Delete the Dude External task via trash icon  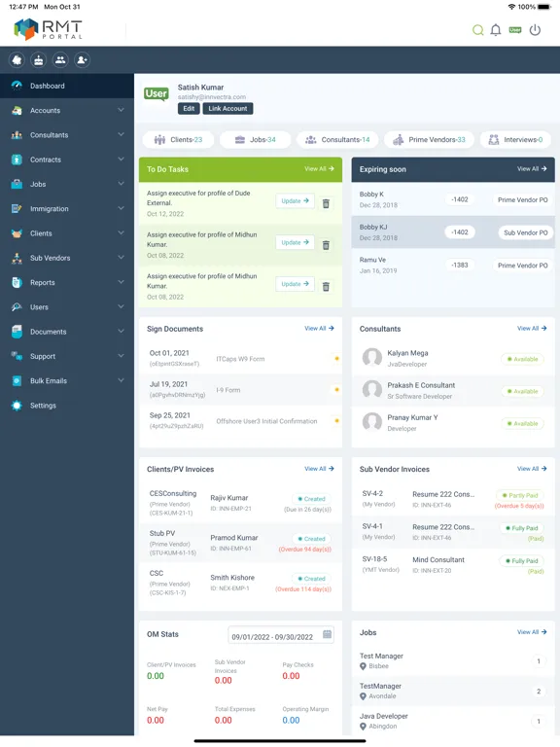[x=326, y=204]
